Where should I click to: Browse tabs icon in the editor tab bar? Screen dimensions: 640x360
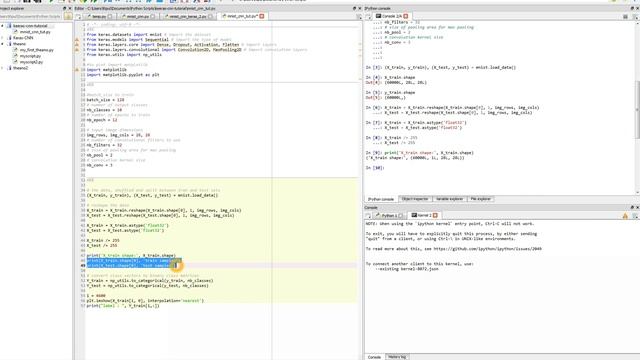pyautogui.click(x=78, y=16)
